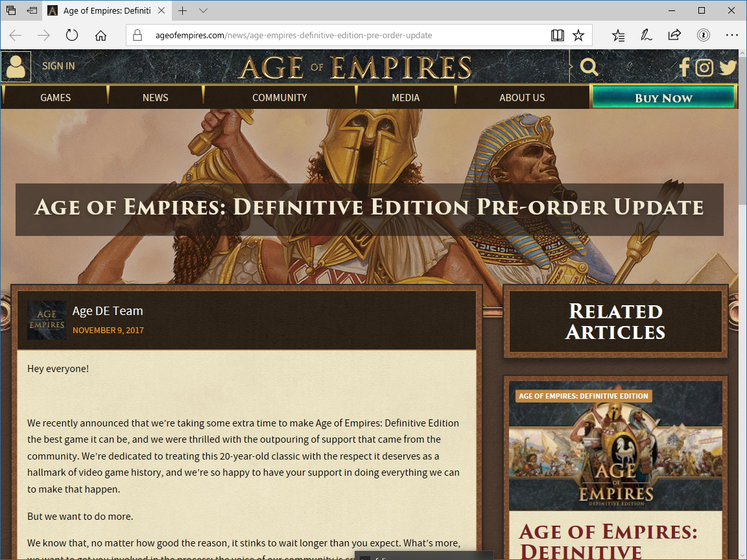Viewport: 747px width, 560px height.
Task: Open browser Settings and more menu
Action: [731, 35]
